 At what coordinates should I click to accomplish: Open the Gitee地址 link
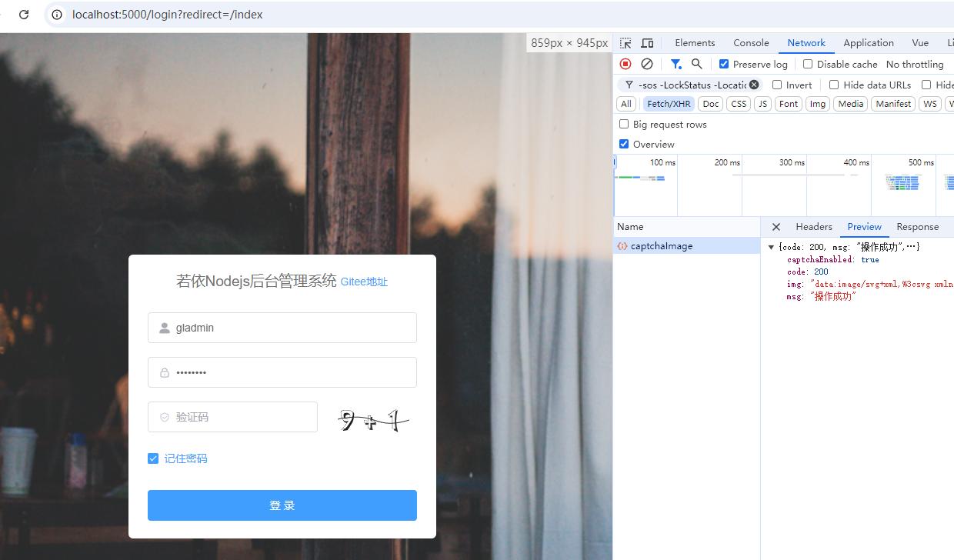pos(363,282)
